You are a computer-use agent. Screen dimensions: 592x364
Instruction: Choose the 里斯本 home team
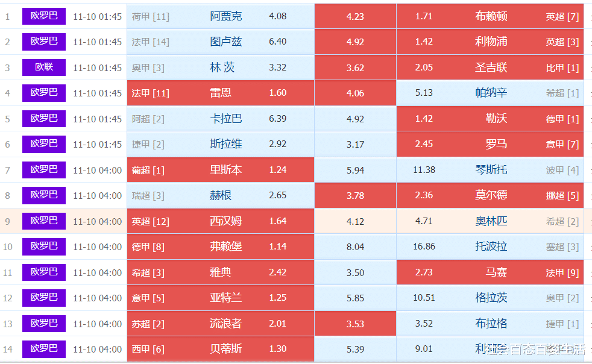pyautogui.click(x=225, y=170)
